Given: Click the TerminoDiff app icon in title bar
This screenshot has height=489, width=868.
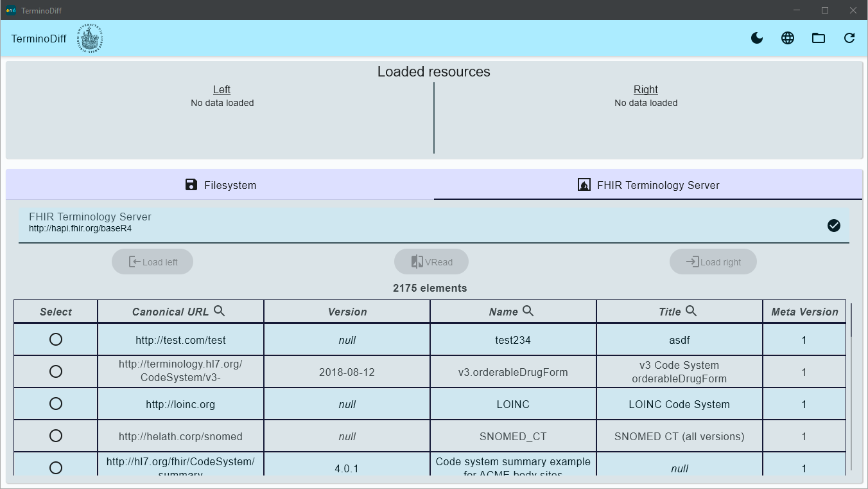Looking at the screenshot, I should [11, 10].
